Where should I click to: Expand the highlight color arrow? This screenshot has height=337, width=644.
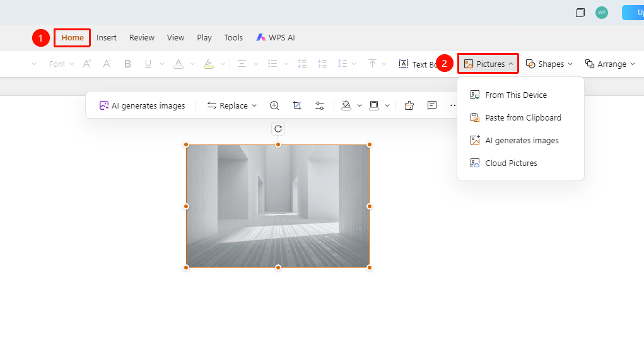pos(223,64)
